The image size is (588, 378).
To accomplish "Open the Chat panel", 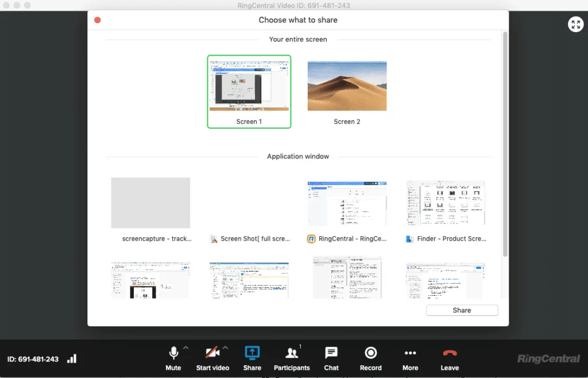I will point(331,353).
